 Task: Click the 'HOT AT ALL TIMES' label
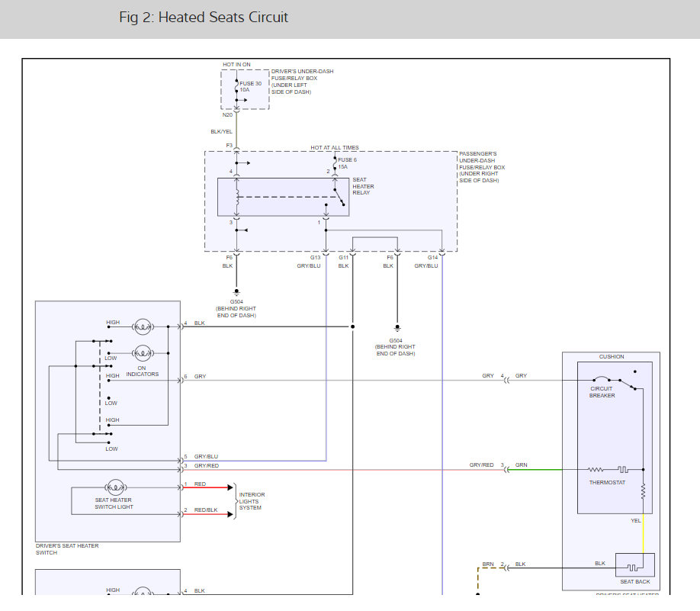(x=335, y=147)
